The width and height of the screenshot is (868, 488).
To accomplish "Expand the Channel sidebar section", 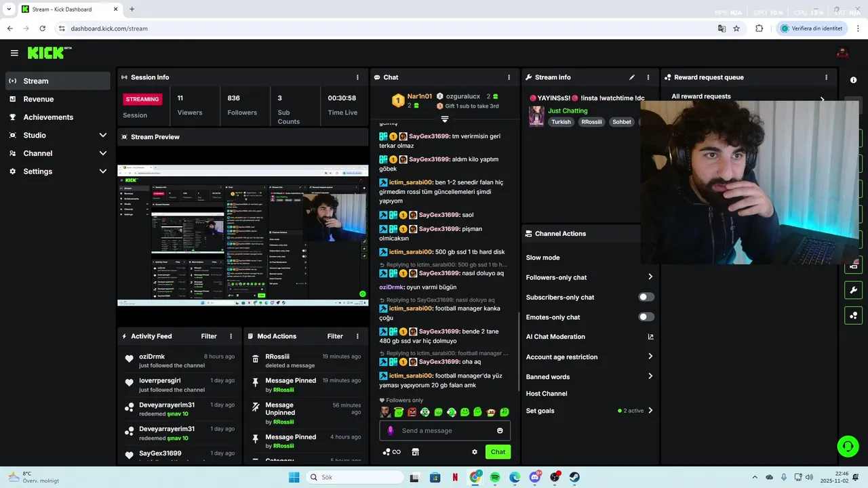I will [58, 153].
